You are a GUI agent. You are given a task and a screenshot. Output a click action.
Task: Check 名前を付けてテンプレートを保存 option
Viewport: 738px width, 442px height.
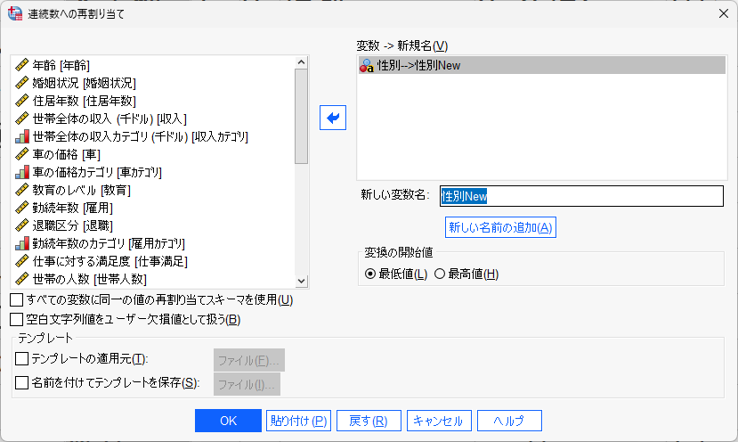coord(22,383)
